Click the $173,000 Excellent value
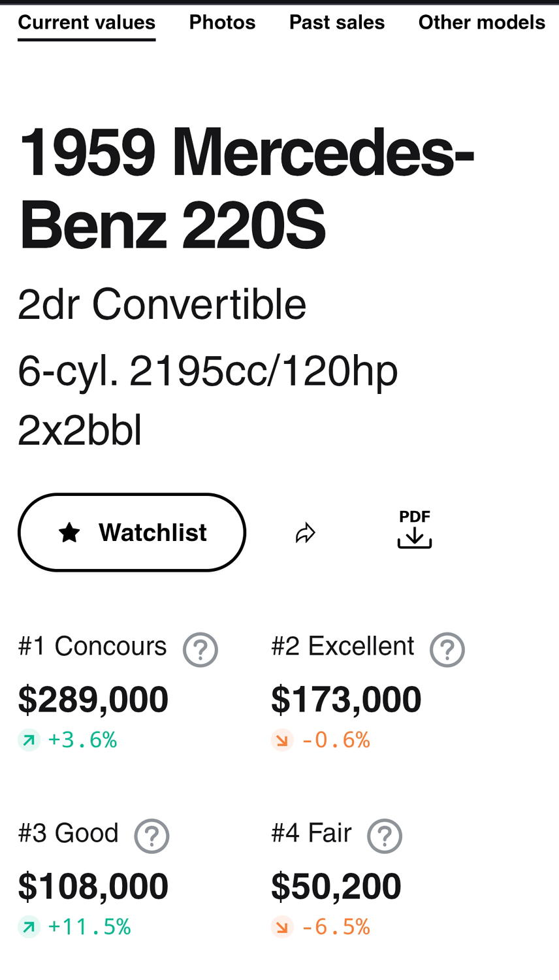The image size is (559, 980). coord(346,700)
